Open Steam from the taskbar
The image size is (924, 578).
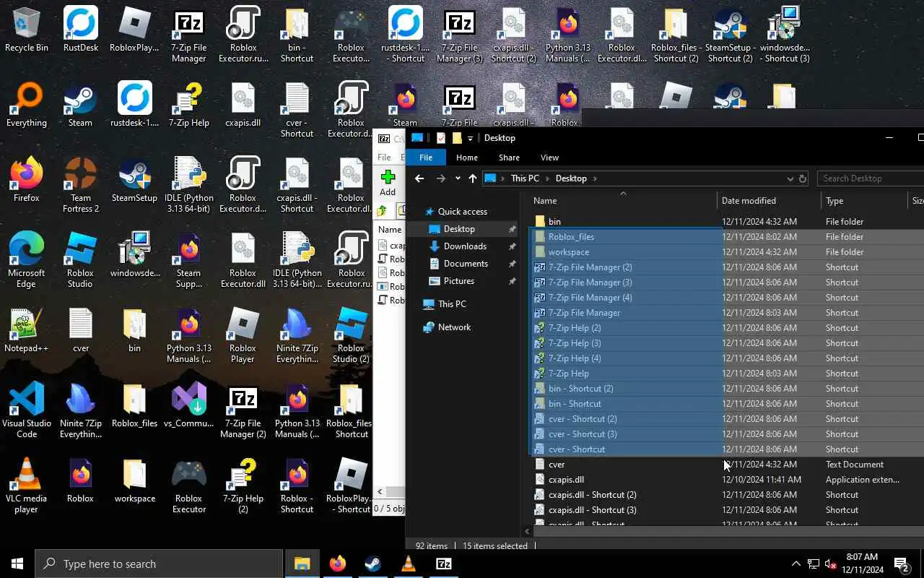[373, 564]
